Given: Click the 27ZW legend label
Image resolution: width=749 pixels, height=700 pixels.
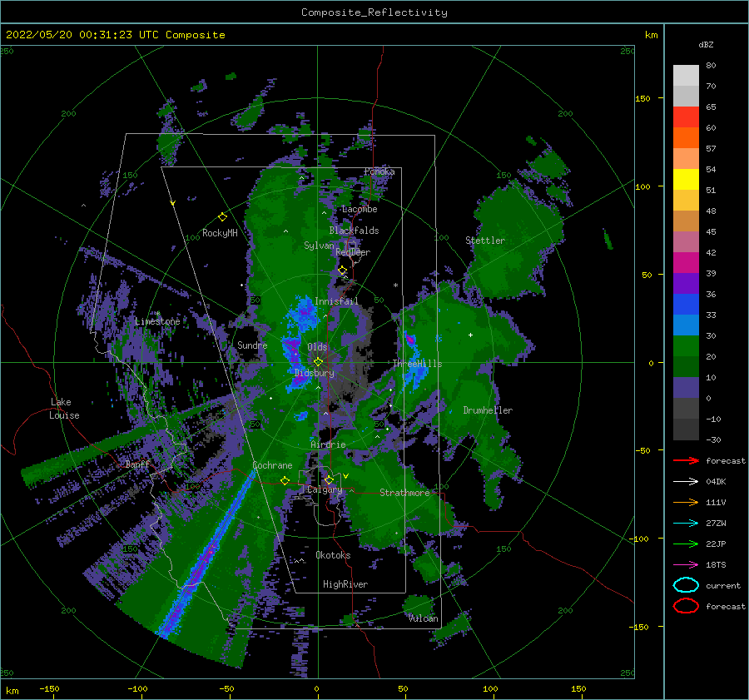Looking at the screenshot, I should 716,523.
